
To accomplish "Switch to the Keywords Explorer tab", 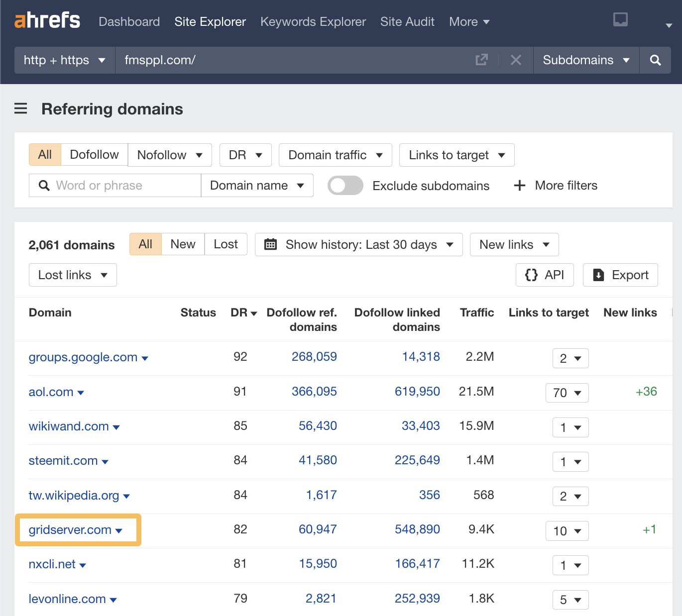I will 313,21.
